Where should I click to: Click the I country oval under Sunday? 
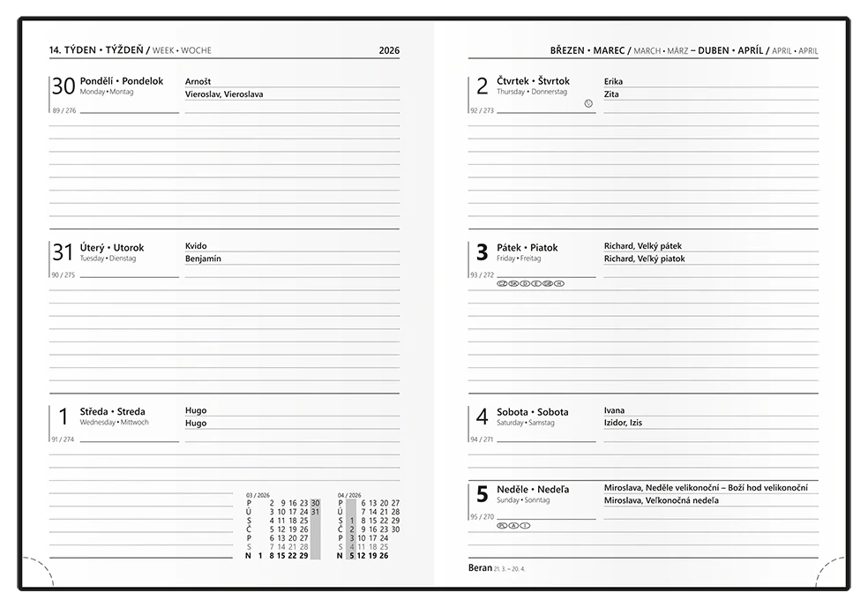525,526
